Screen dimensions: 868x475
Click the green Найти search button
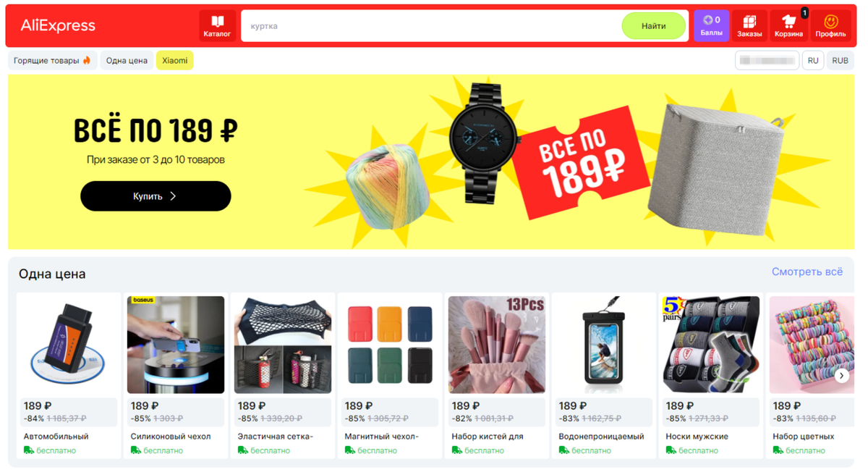click(x=653, y=26)
